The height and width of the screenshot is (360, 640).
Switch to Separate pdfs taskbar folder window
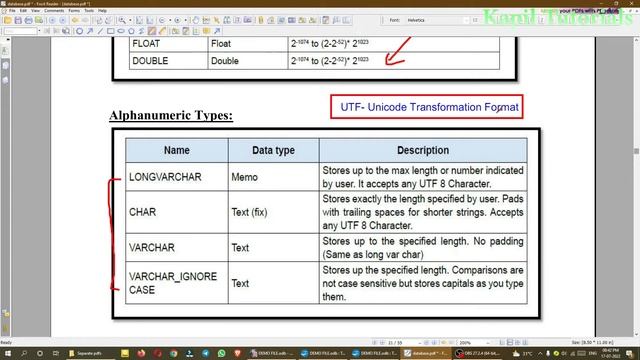90,353
